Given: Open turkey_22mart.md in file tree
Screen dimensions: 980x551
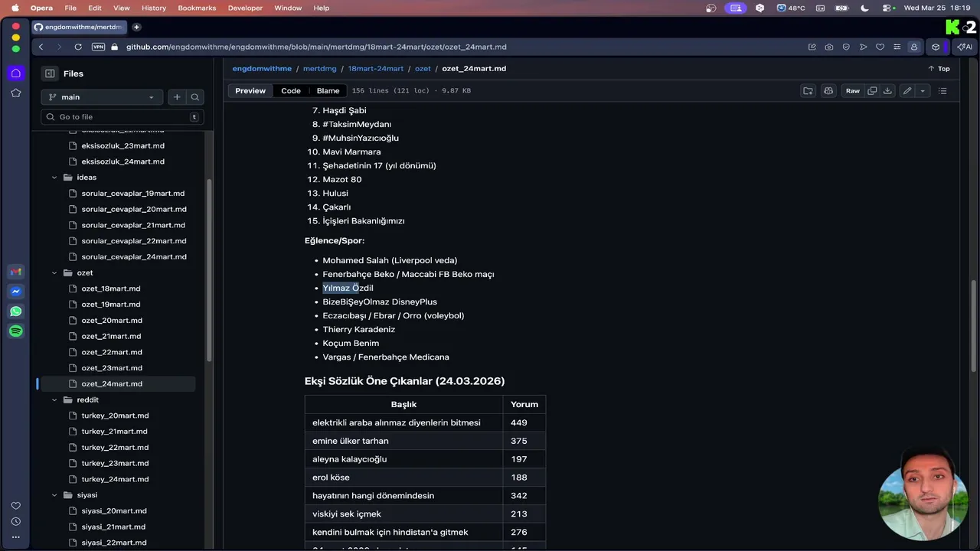Looking at the screenshot, I should [116, 448].
